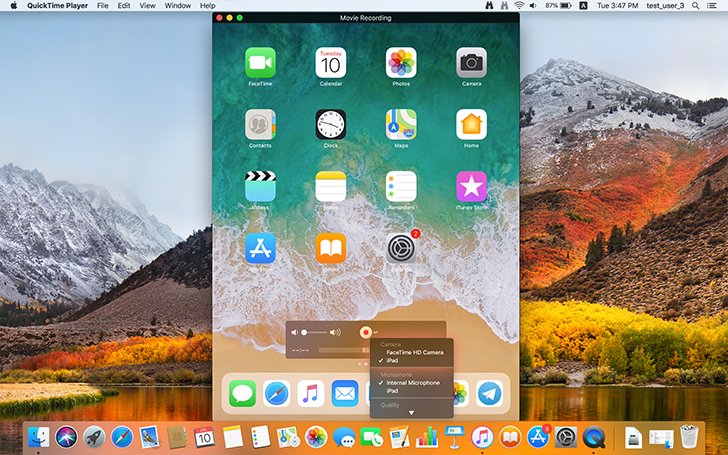Tap the FaceTime app on the iPad screen
Screen dimensions: 728x455
coord(260,63)
